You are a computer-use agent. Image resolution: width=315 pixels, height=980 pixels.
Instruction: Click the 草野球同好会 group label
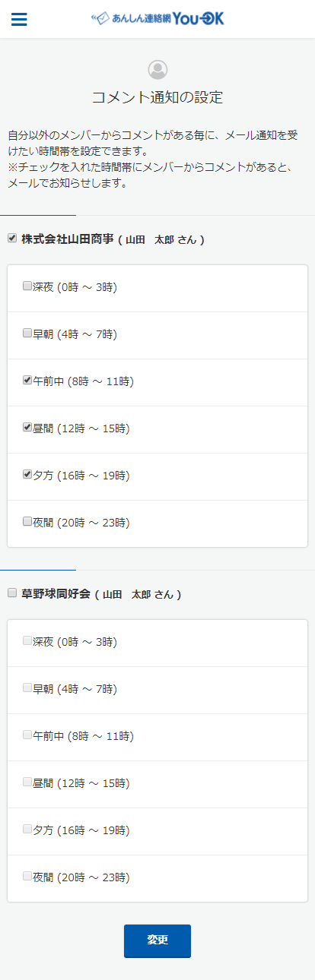pyautogui.click(x=56, y=593)
